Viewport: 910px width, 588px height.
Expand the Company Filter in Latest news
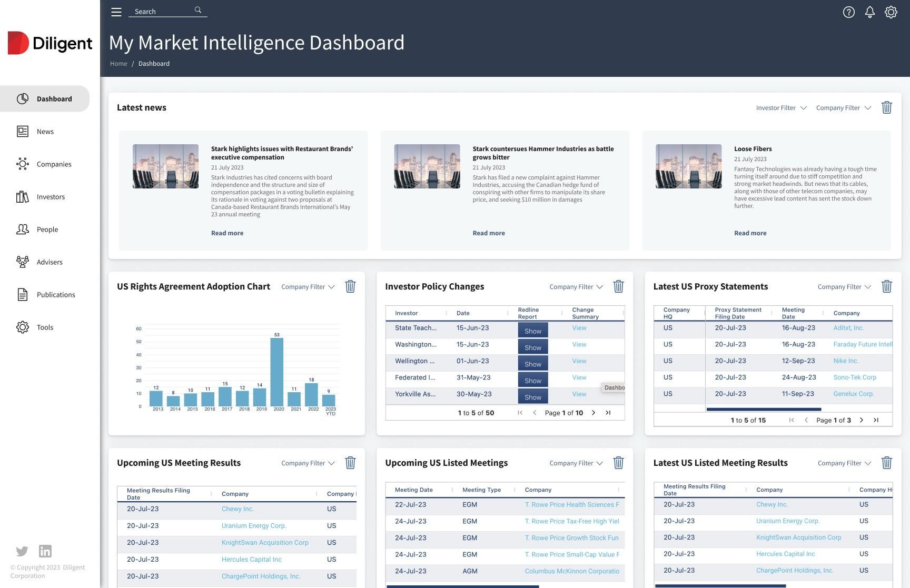[x=844, y=108]
